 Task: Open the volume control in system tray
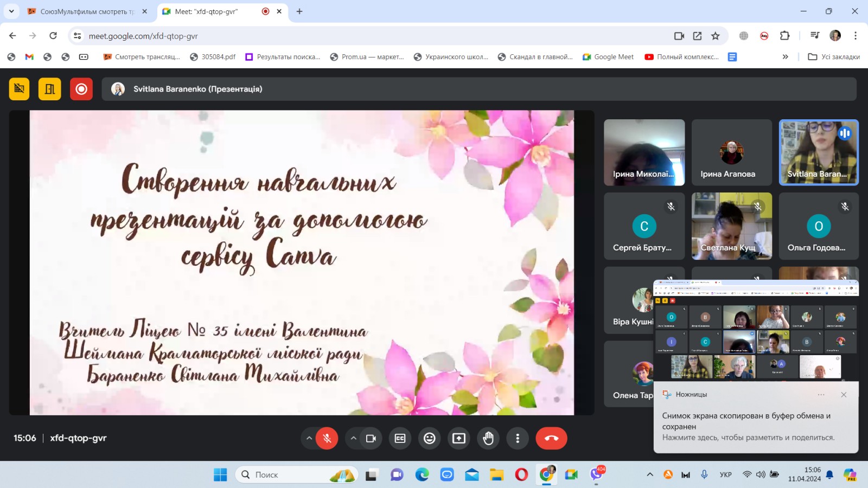pyautogui.click(x=761, y=475)
